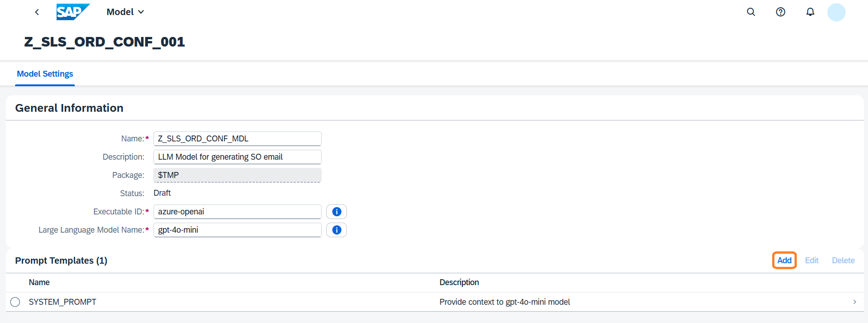Click the user profile avatar

click(x=836, y=12)
